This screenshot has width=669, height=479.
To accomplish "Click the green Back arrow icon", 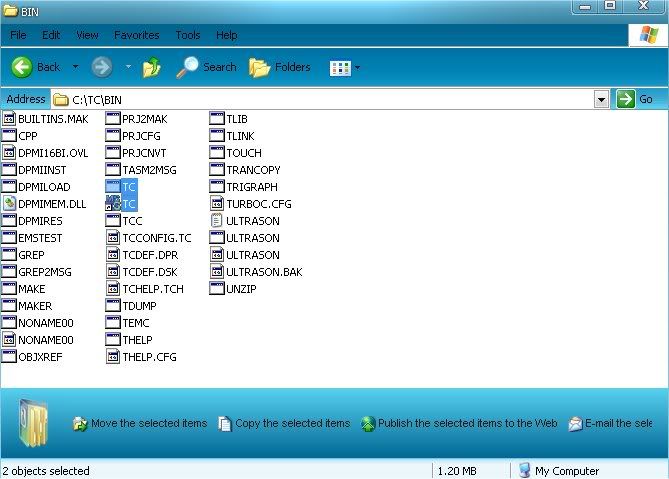I will pyautogui.click(x=21, y=67).
